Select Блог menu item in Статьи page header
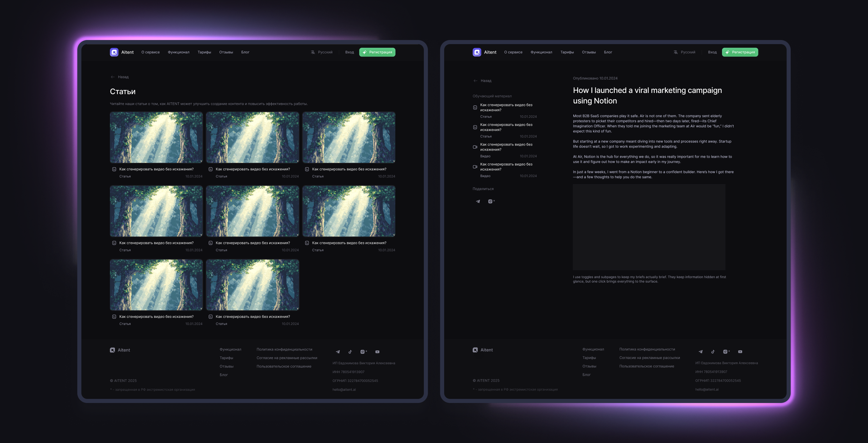The image size is (868, 443). (x=245, y=52)
